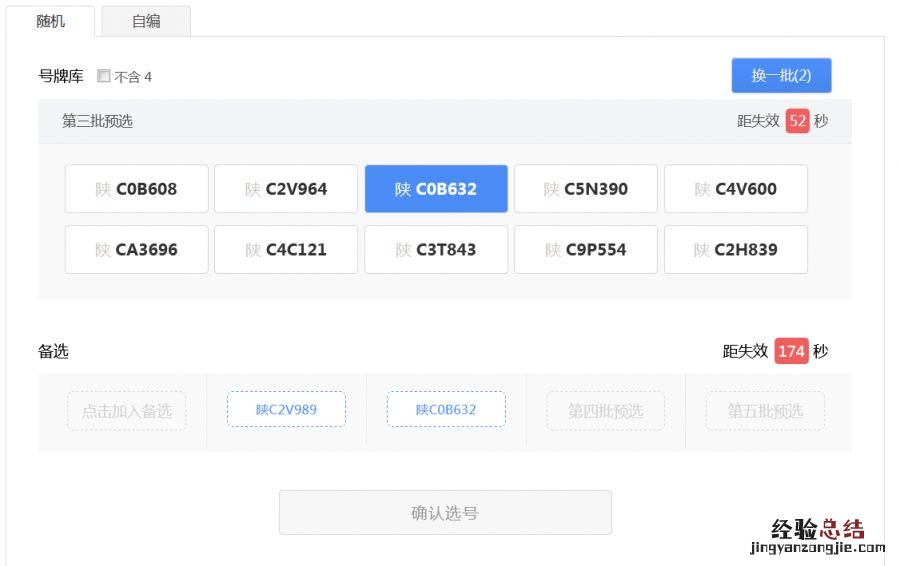Choose plate 陕 C9P554
The height and width of the screenshot is (566, 900).
tap(586, 250)
